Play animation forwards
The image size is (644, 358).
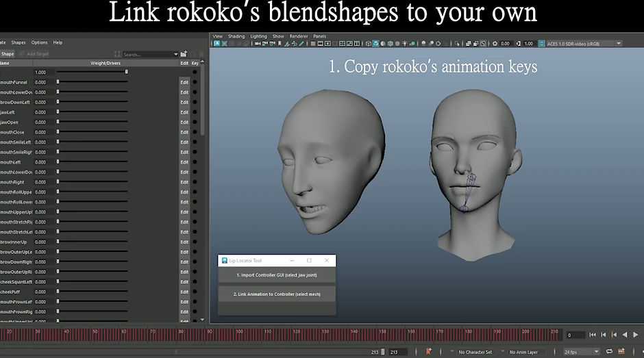coord(636,335)
